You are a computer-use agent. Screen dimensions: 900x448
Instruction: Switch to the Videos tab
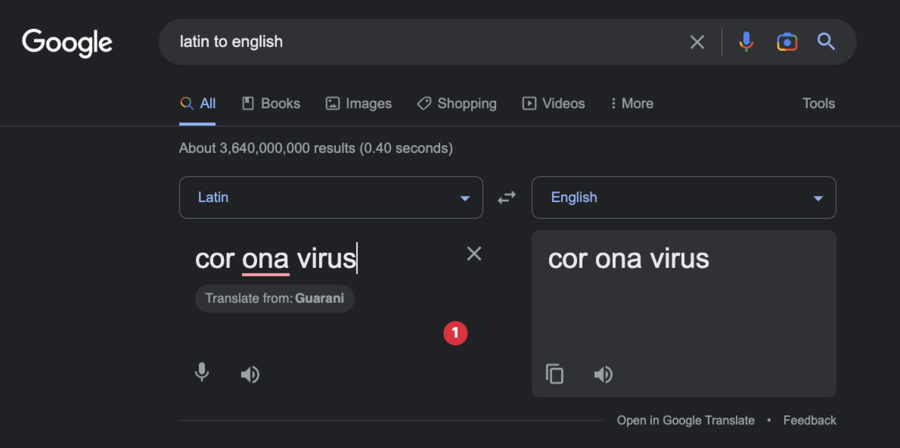click(x=553, y=103)
